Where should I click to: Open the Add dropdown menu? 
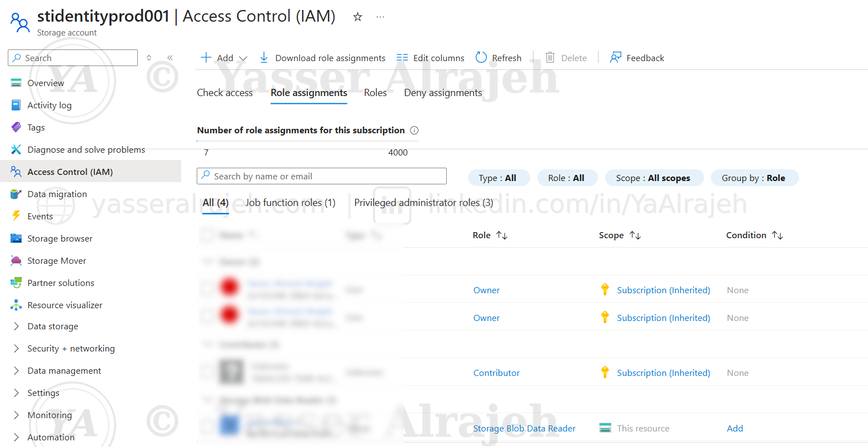coord(224,58)
